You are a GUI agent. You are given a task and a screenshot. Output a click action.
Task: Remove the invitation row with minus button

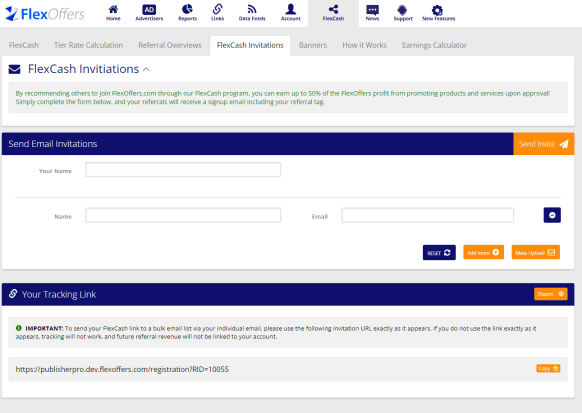point(552,215)
